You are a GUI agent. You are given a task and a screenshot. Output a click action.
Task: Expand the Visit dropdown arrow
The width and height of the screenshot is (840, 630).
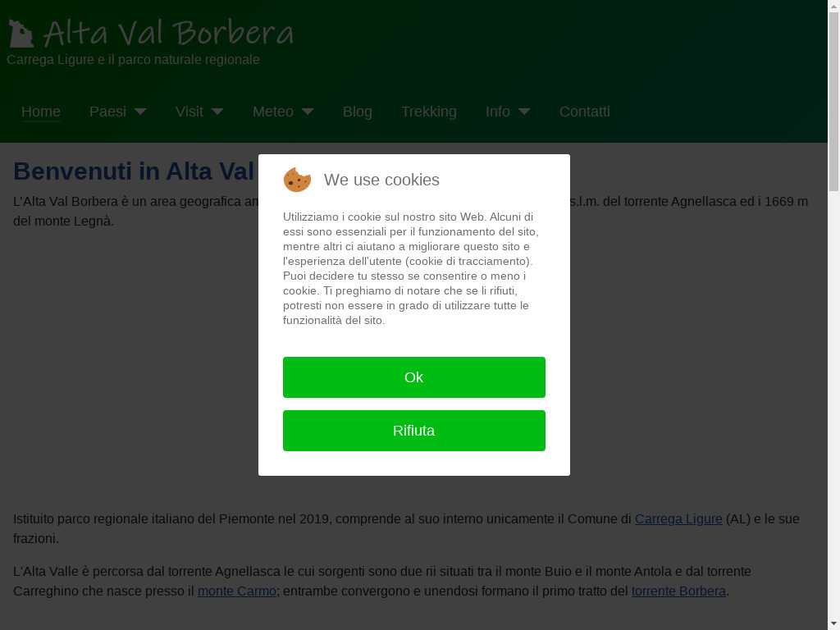(217, 112)
